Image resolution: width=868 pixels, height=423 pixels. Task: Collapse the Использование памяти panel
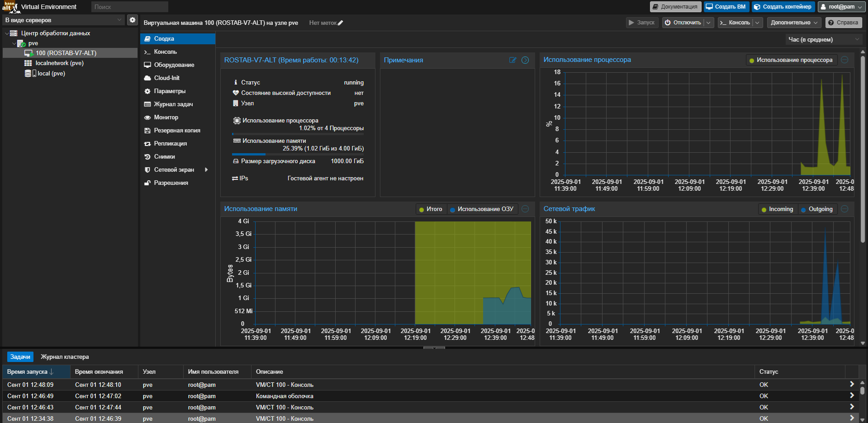(525, 209)
